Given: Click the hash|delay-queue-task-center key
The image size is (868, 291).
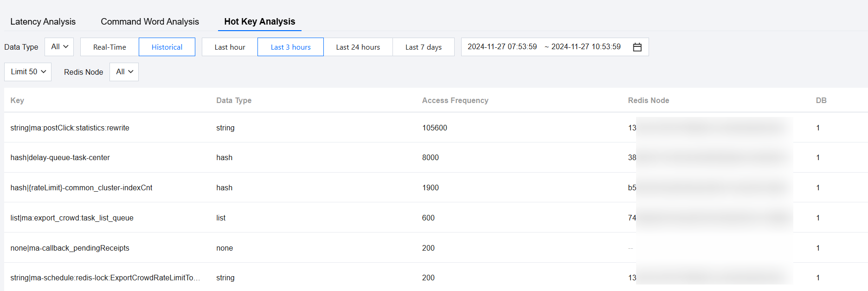Looking at the screenshot, I should pos(60,158).
